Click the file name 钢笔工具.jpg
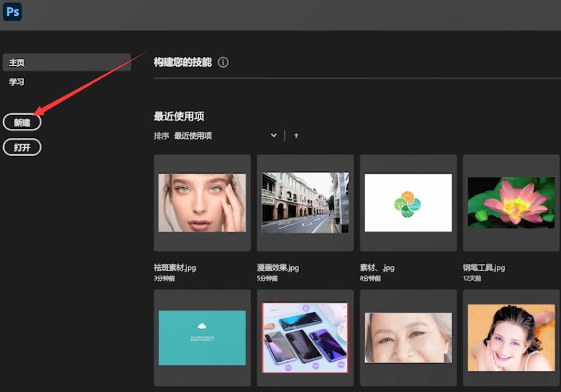561x392 pixels. [484, 268]
